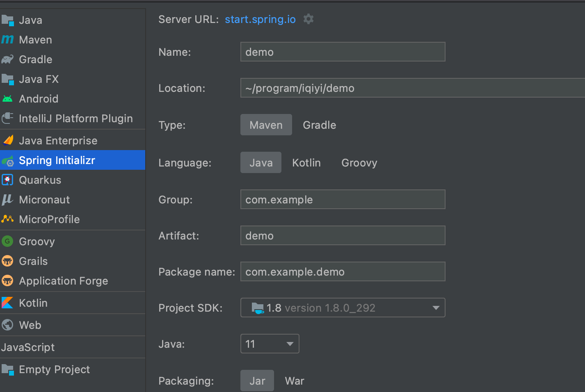Screen dimensions: 585x392
Task: Select Spring Initializr in the sidebar
Action: click(57, 160)
